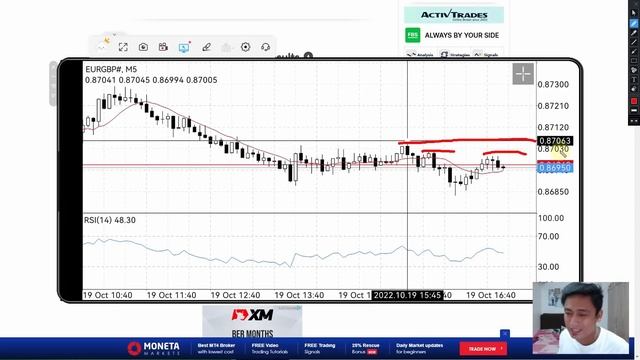The height and width of the screenshot is (360, 640).
Task: Select the pen annotation icon in floating toolbar
Action: (206, 47)
